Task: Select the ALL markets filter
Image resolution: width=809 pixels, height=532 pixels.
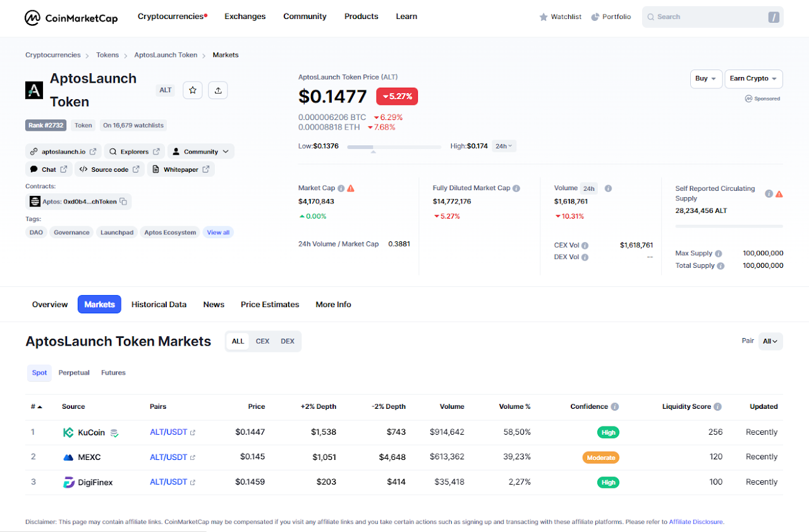Action: pos(238,341)
